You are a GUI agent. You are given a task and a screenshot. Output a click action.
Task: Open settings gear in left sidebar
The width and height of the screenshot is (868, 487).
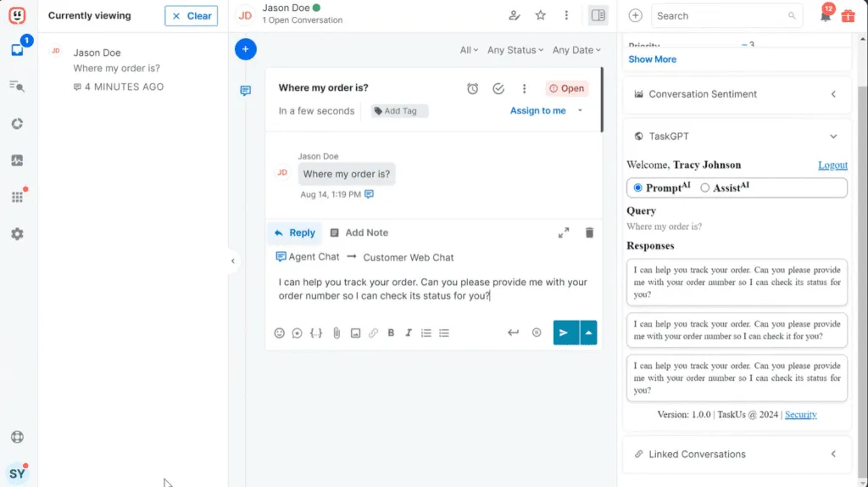coord(17,234)
